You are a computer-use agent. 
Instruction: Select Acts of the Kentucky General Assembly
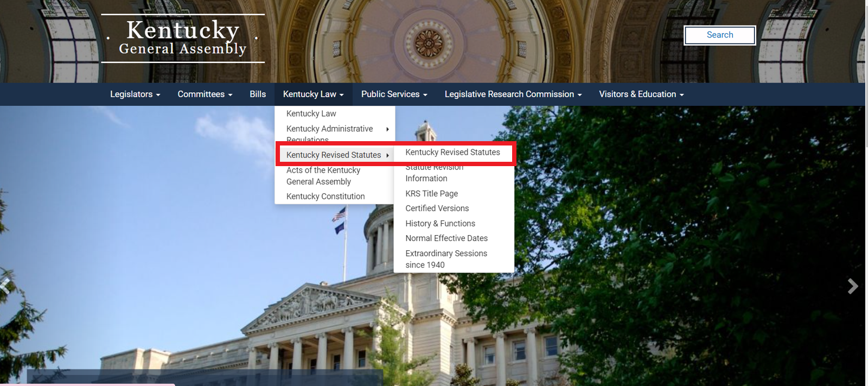click(323, 176)
